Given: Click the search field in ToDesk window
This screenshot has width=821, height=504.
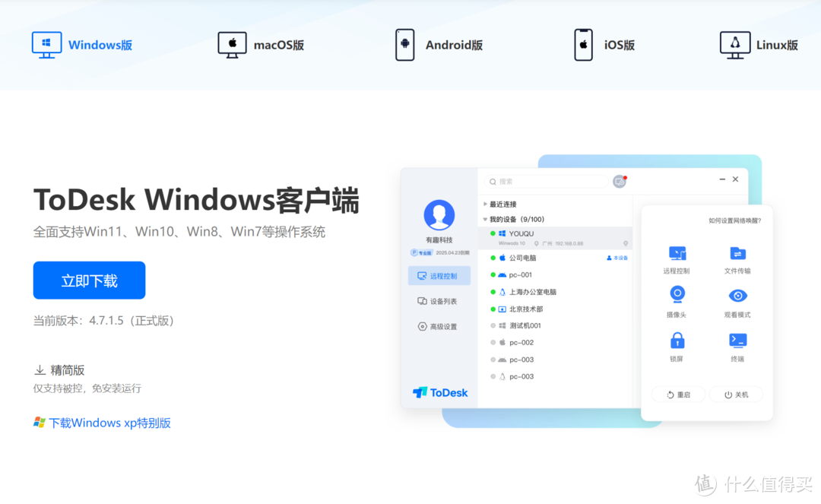Looking at the screenshot, I should tap(546, 182).
